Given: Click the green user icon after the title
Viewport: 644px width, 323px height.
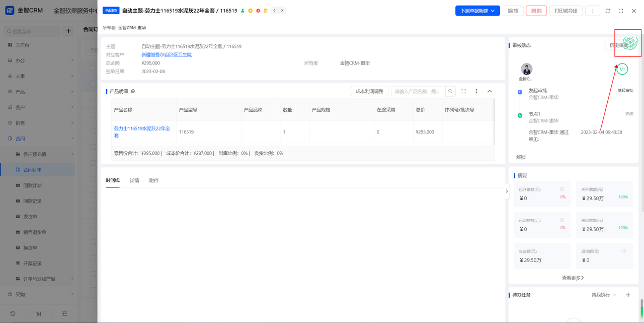Looking at the screenshot, I should 243,11.
